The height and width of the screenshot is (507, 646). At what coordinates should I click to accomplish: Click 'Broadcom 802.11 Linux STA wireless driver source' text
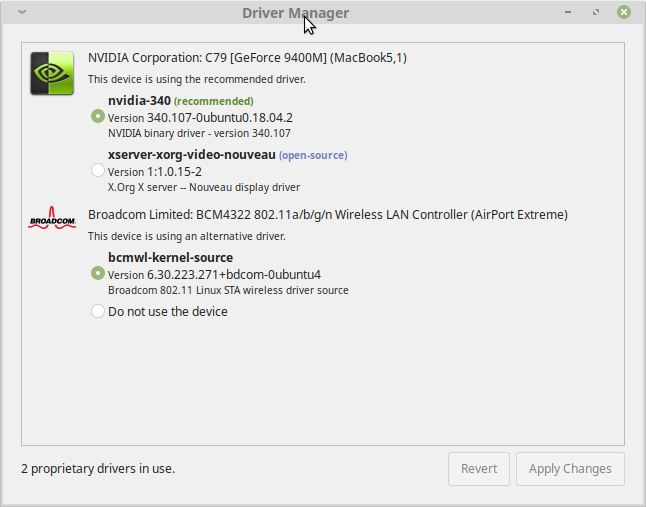[228, 290]
